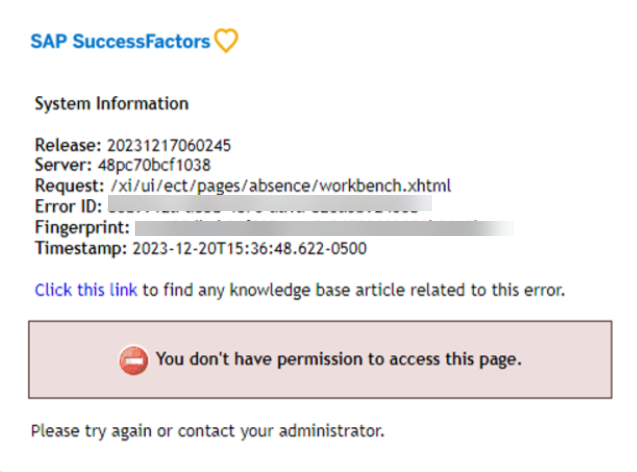The width and height of the screenshot is (637, 472).
Task: Open the 'Click this link' hyperlink
Action: pos(86,290)
